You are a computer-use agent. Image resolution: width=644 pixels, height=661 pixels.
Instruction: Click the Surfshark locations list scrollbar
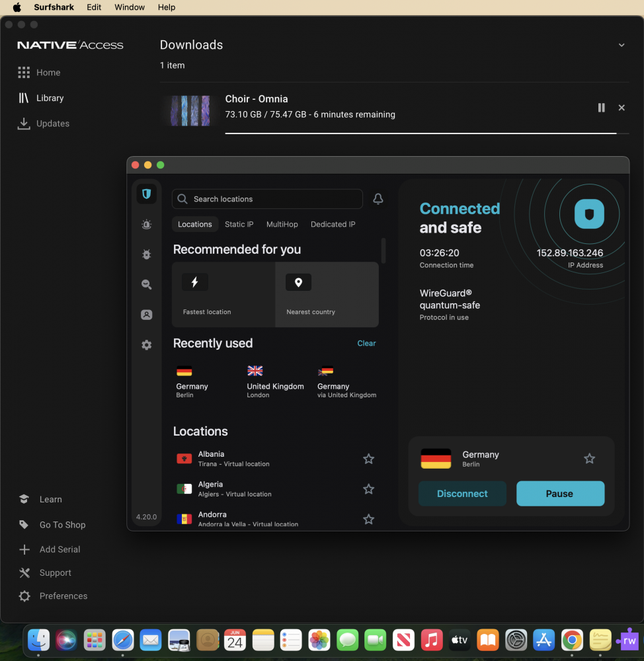click(x=383, y=251)
